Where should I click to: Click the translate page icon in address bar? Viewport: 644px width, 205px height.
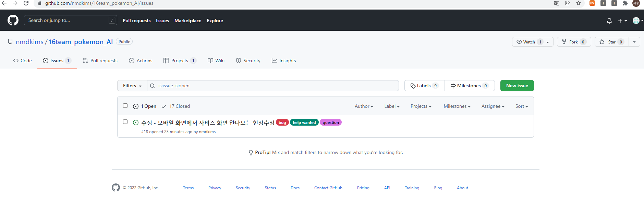click(557, 3)
